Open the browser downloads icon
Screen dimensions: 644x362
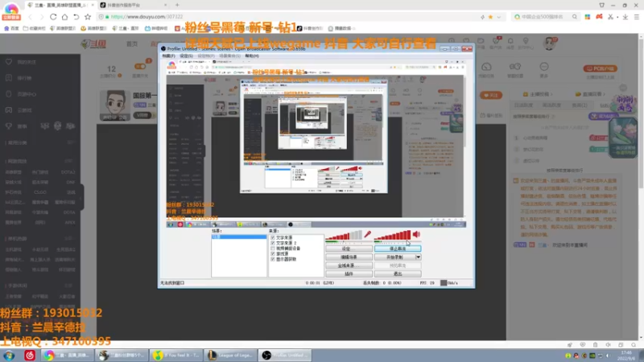(x=625, y=17)
